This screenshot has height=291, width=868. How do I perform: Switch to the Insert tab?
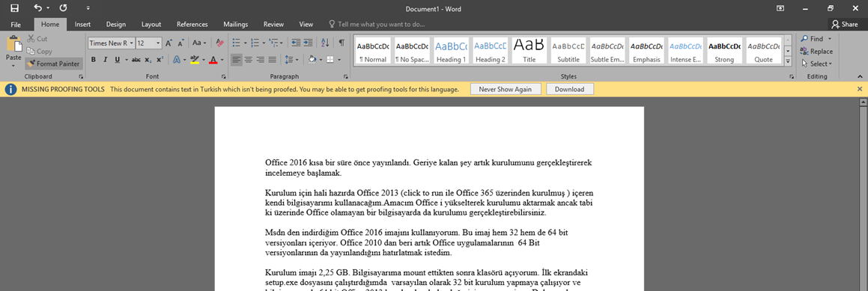pos(82,25)
